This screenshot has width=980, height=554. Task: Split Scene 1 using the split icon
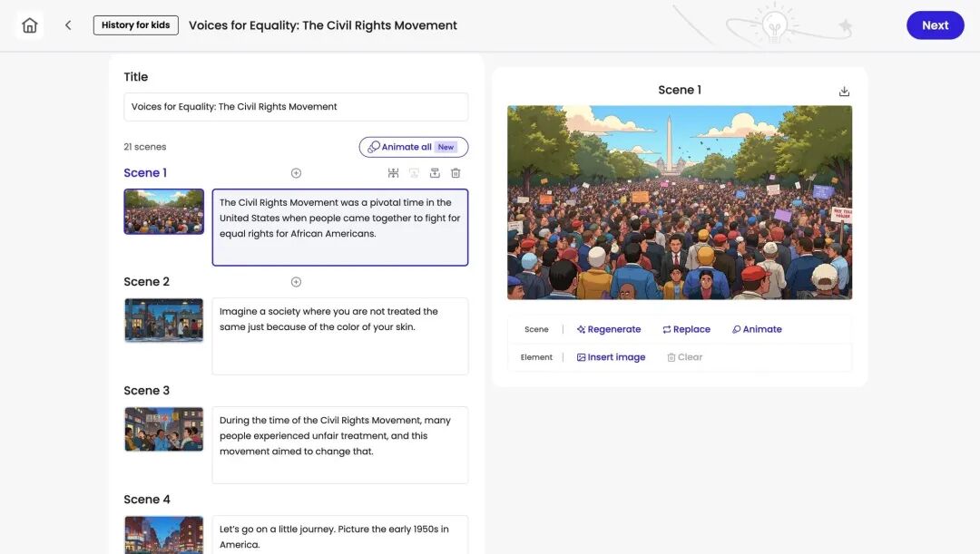393,173
